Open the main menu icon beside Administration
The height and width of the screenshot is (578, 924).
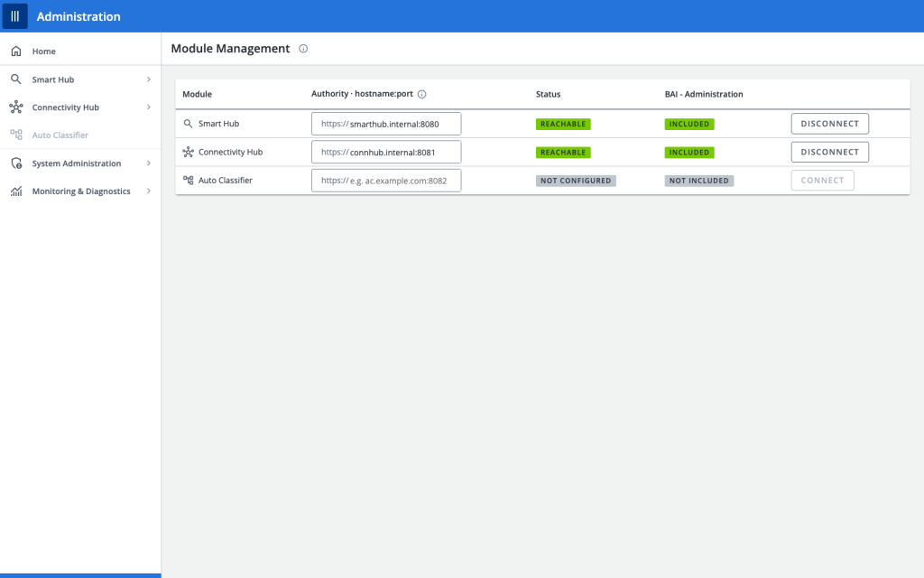[x=14, y=16]
